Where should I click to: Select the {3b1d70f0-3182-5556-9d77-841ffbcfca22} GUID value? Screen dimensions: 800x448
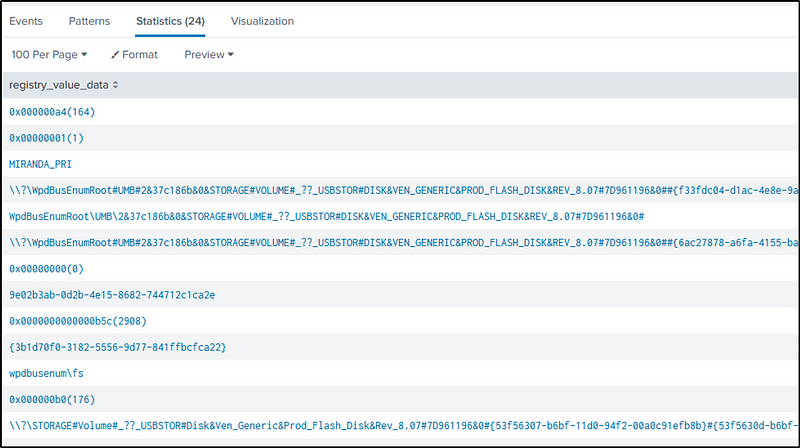pyautogui.click(x=118, y=346)
